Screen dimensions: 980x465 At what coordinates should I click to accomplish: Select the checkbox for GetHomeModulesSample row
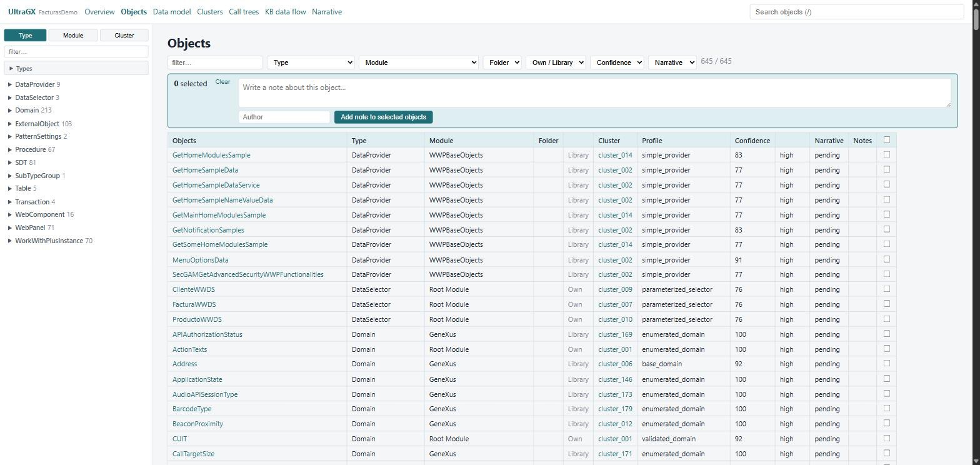click(x=886, y=154)
